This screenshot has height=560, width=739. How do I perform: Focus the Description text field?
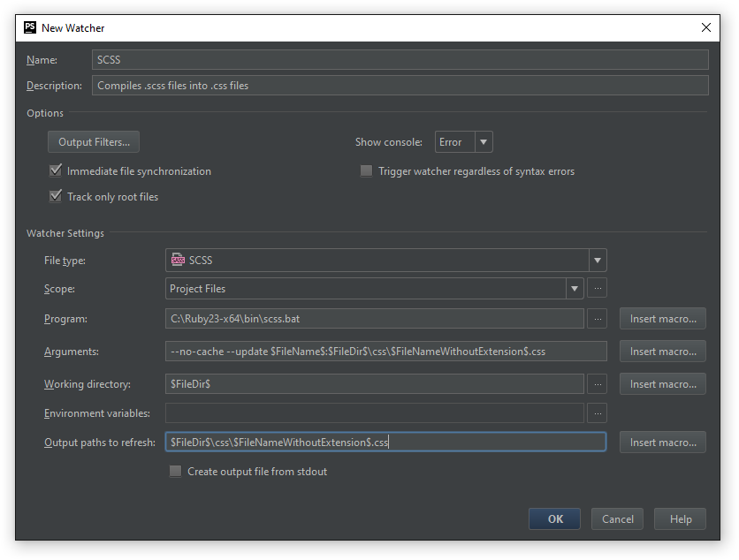[x=400, y=86]
